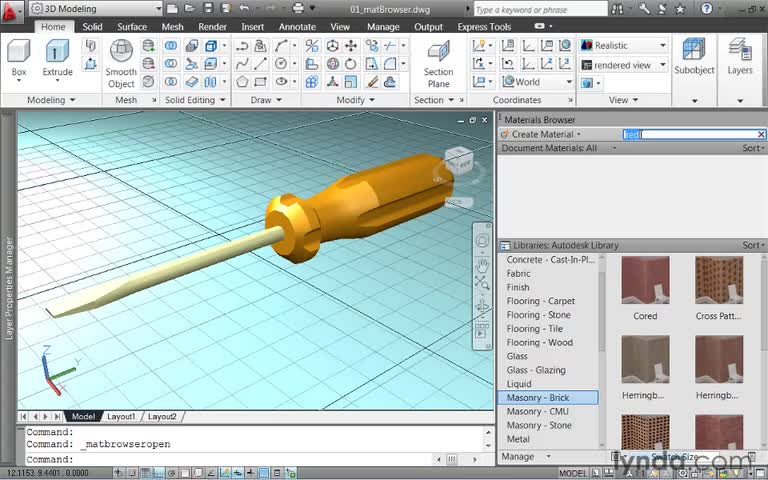Screen dimensions: 768x480
Task: Select the Spline draw tool
Action: tap(242, 64)
